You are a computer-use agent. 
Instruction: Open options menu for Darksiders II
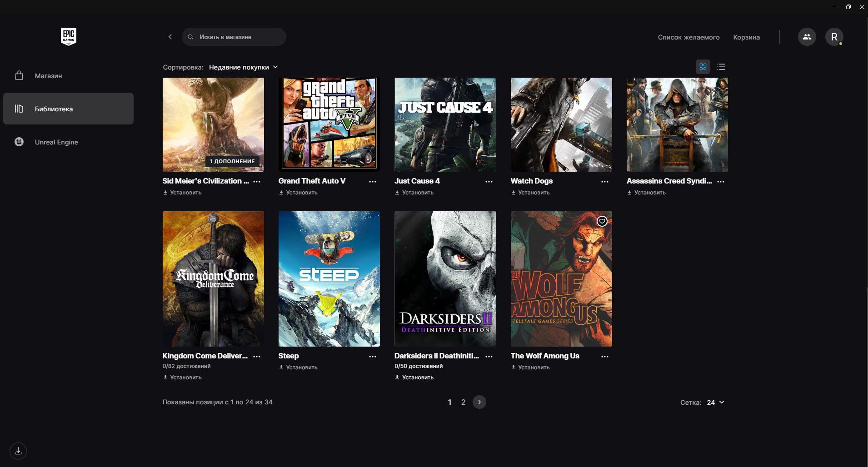coord(489,357)
